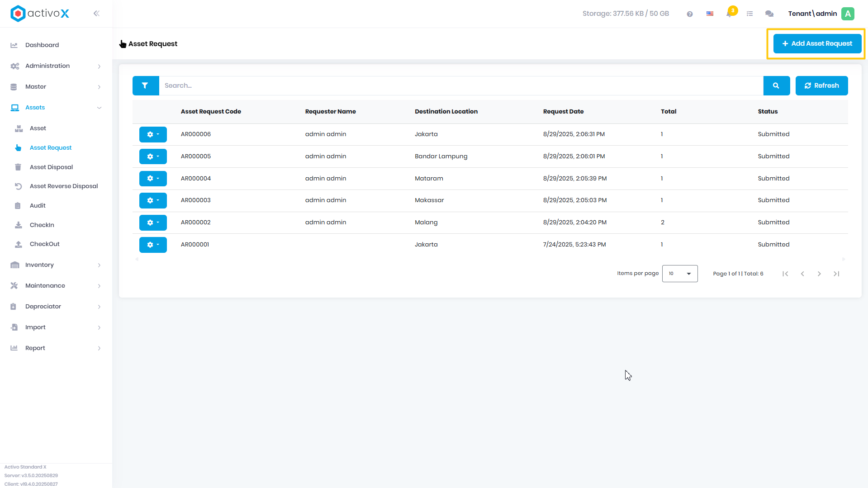The height and width of the screenshot is (488, 868).
Task: Open actions gear dropdown for AR000003
Action: pos(153,200)
